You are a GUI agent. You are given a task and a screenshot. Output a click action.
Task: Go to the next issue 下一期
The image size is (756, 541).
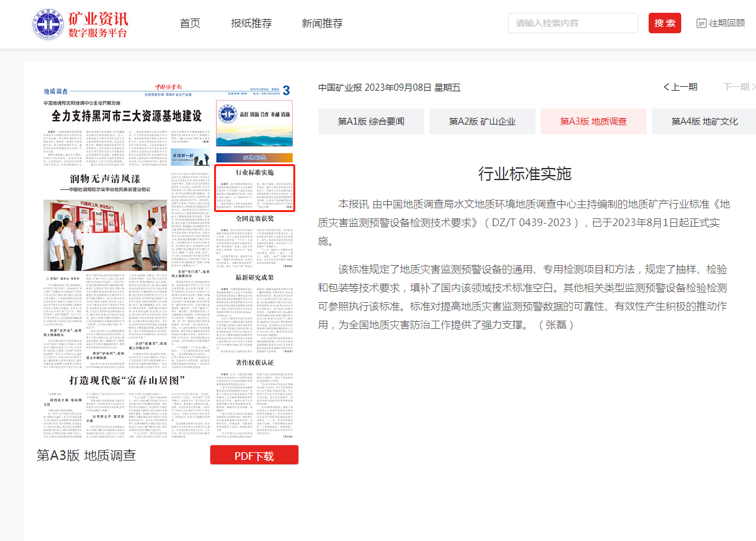click(739, 87)
